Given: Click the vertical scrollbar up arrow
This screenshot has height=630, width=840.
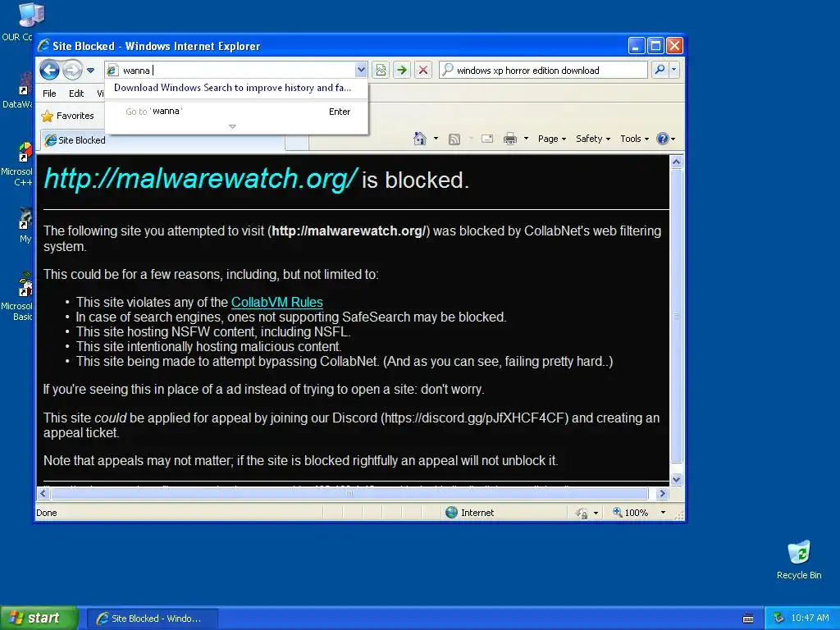Looking at the screenshot, I should 676,162.
